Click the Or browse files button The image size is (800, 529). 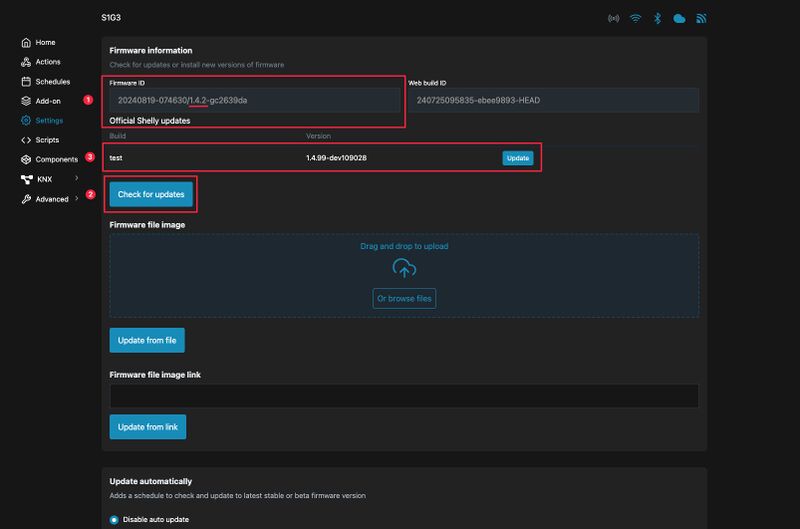pyautogui.click(x=404, y=298)
